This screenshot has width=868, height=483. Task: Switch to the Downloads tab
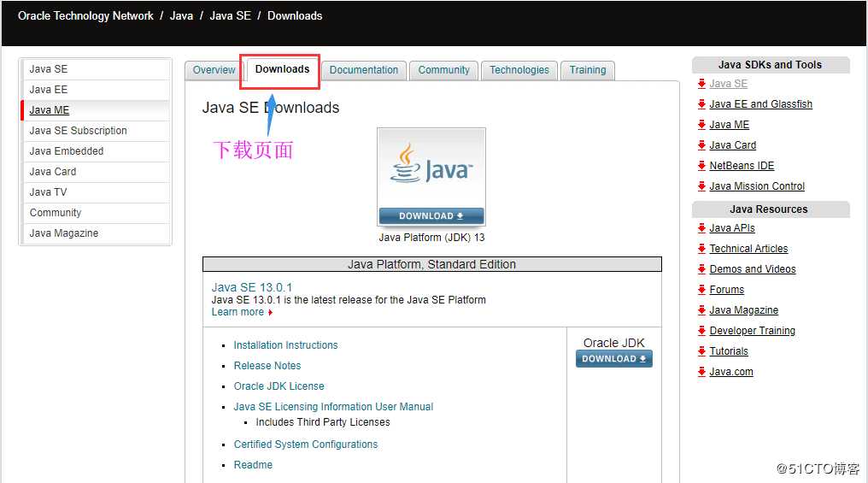pos(282,70)
